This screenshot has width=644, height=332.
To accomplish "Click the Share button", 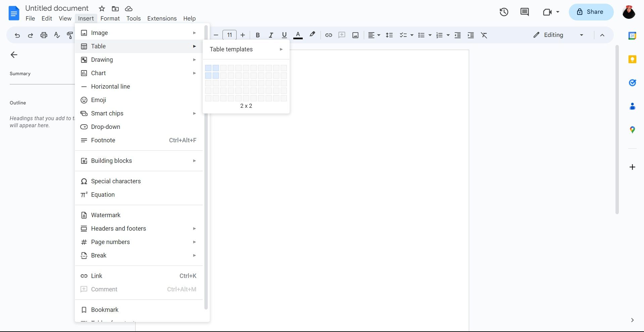I will point(591,12).
